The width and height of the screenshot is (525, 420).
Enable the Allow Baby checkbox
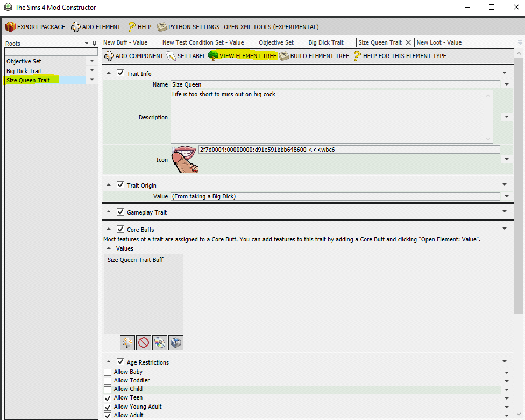tap(108, 372)
